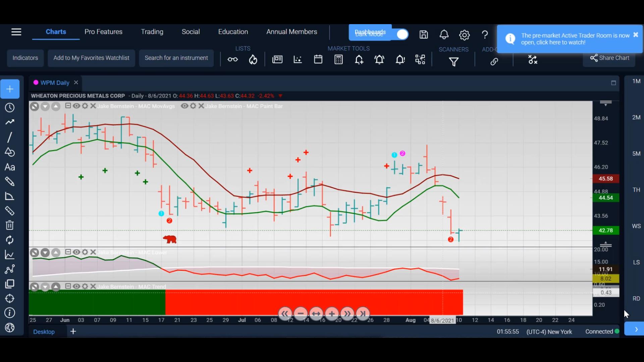Click the add alert bell with plus icon
This screenshot has height=362, width=644.
pyautogui.click(x=359, y=60)
